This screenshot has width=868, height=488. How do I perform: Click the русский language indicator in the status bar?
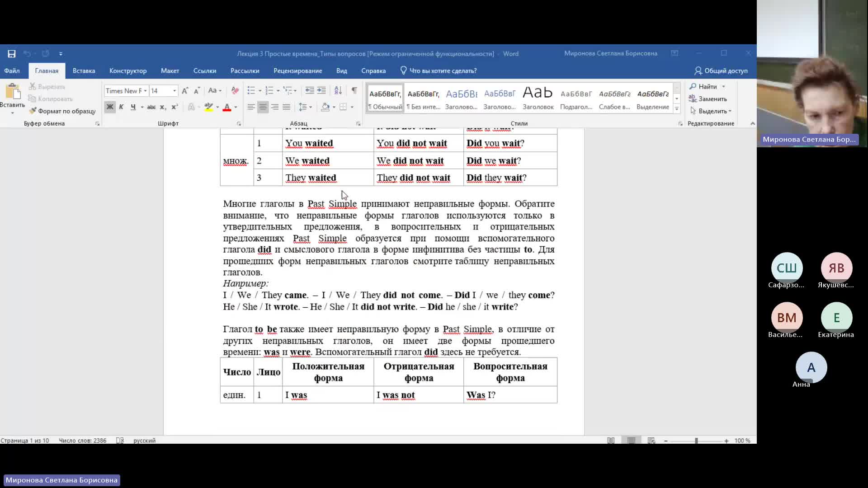click(144, 441)
